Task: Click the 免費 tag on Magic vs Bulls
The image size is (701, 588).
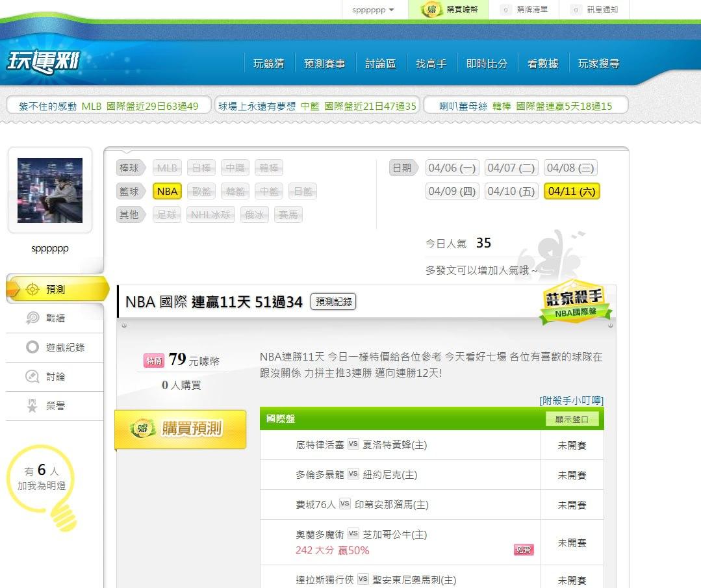Action: 524,550
